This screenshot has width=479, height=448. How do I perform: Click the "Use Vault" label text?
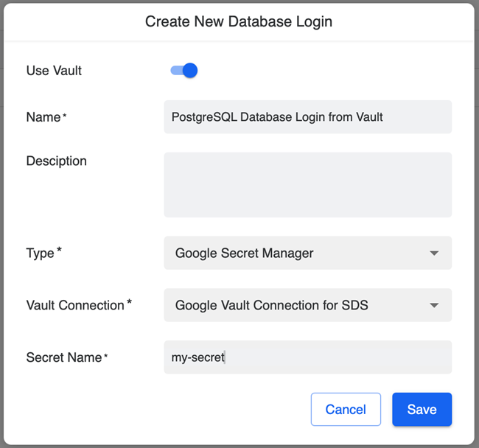(54, 71)
